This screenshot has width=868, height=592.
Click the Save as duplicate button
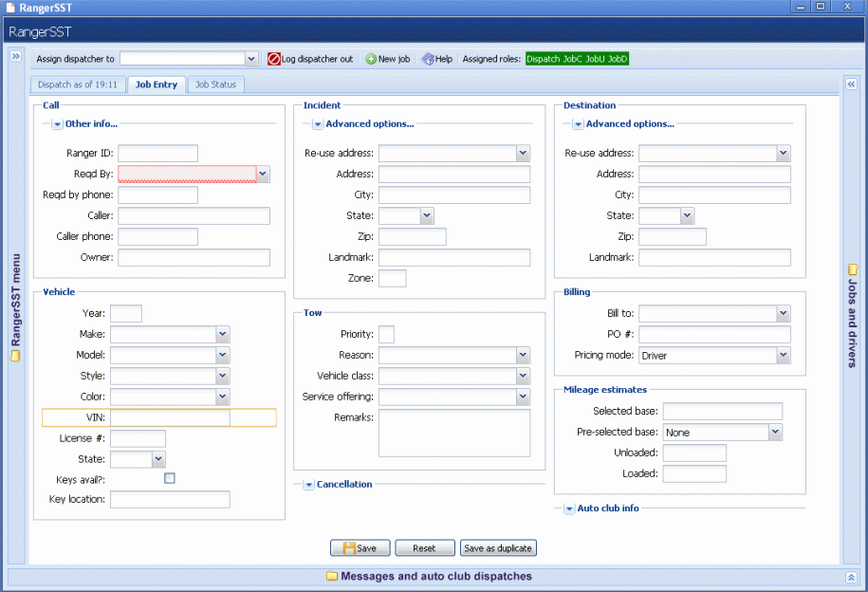[x=498, y=547]
